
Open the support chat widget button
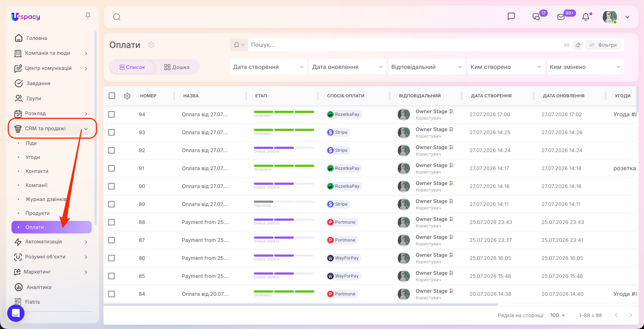(16, 313)
